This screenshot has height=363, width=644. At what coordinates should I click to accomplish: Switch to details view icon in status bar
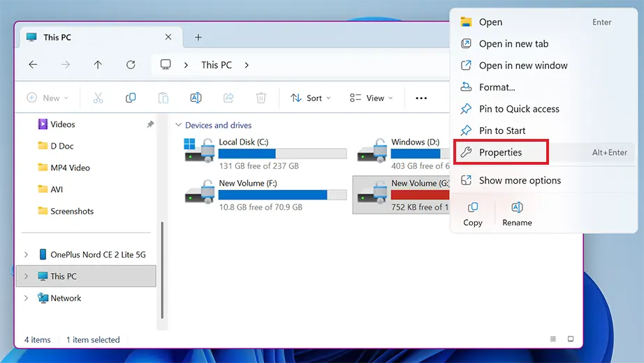click(552, 339)
